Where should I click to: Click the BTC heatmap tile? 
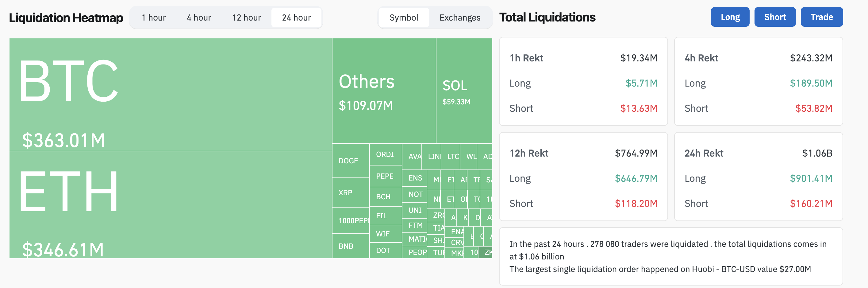[171, 95]
